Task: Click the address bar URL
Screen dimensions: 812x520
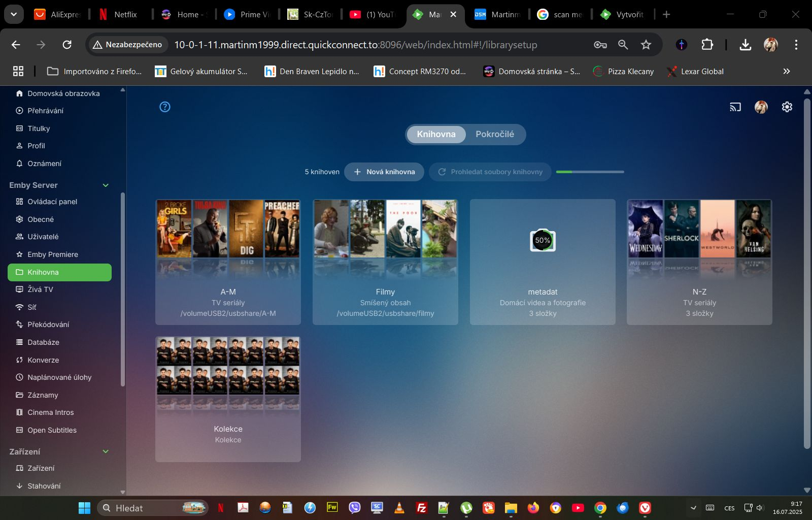Action: pyautogui.click(x=356, y=45)
